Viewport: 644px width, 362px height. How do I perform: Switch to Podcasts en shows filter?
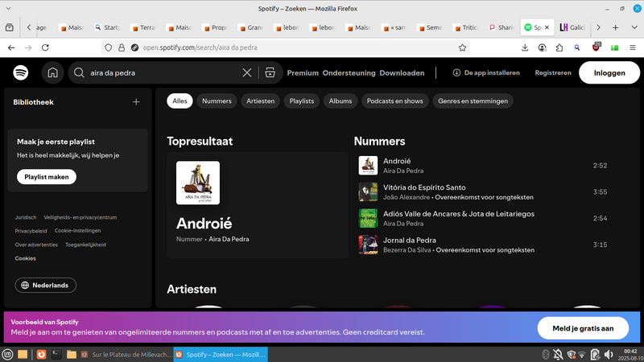pos(394,101)
